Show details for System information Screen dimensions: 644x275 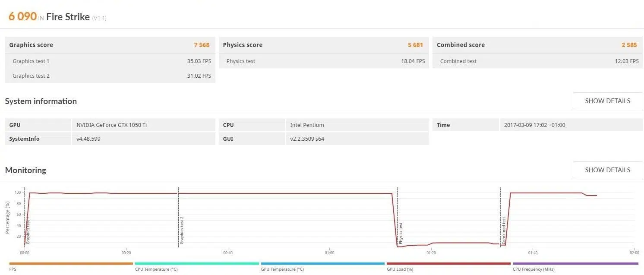coord(608,101)
